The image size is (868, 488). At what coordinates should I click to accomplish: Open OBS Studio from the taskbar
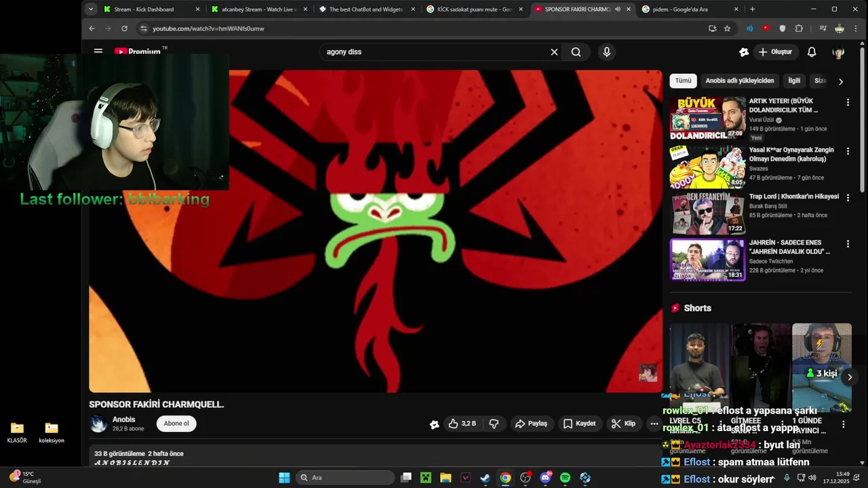coord(525,478)
